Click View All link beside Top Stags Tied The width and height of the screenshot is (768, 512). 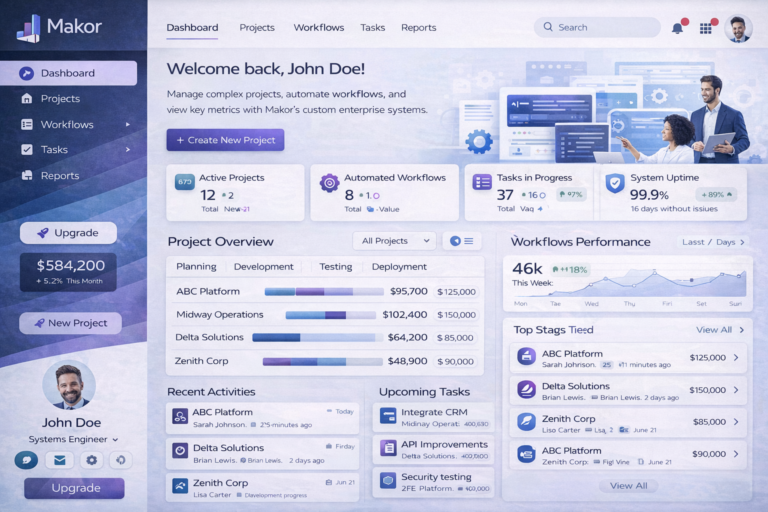tap(720, 329)
